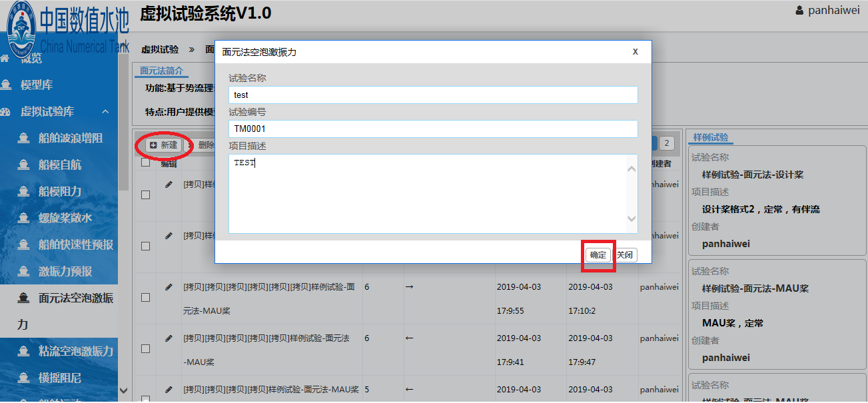Viewport: 868px width, 403px height.
Task: Select 船舶波浪增阻 in the sidebar
Action: point(70,139)
